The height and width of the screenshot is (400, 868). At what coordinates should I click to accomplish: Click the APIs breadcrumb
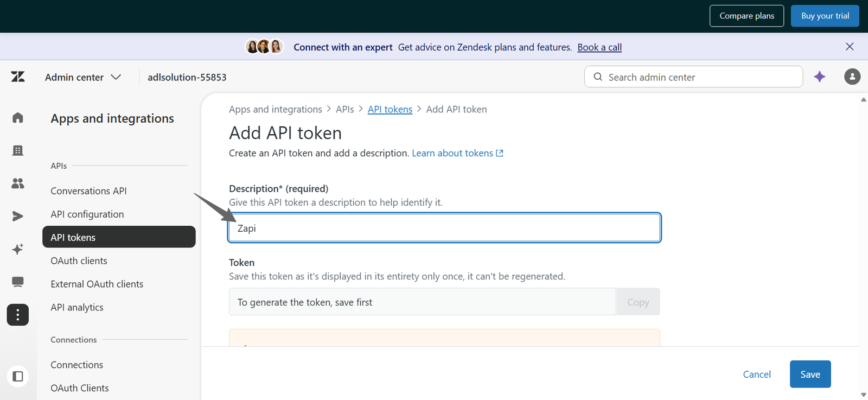344,109
